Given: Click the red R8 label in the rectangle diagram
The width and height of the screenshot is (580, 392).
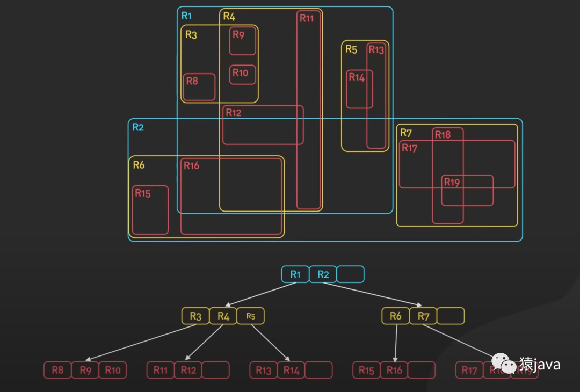Looking at the screenshot, I should coord(192,81).
